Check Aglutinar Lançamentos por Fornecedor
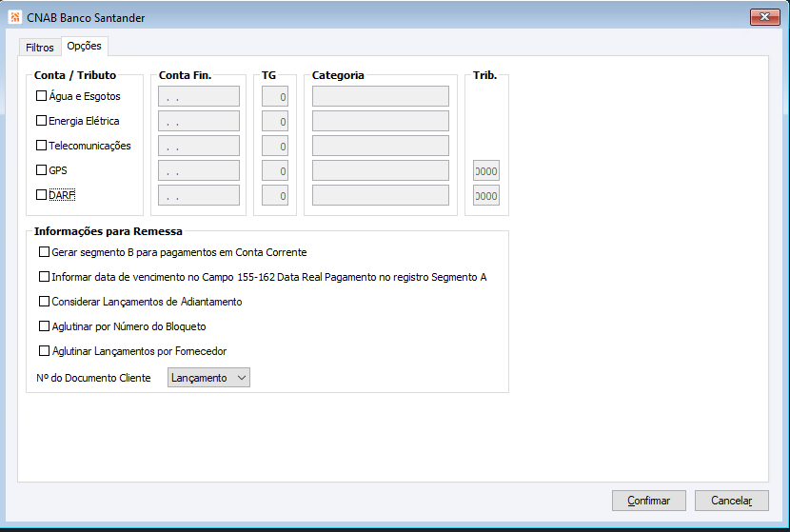Viewport: 790px width, 532px height. 45,350
